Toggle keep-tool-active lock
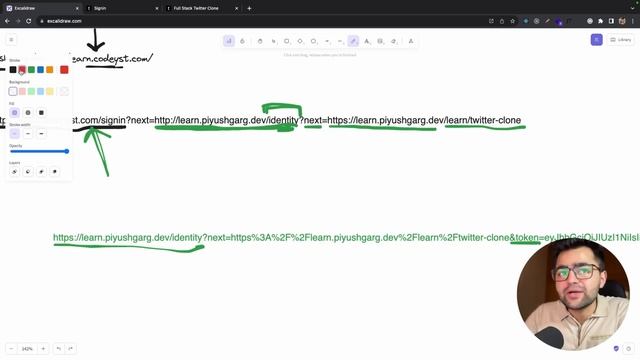The width and height of the screenshot is (640, 360). [242, 41]
